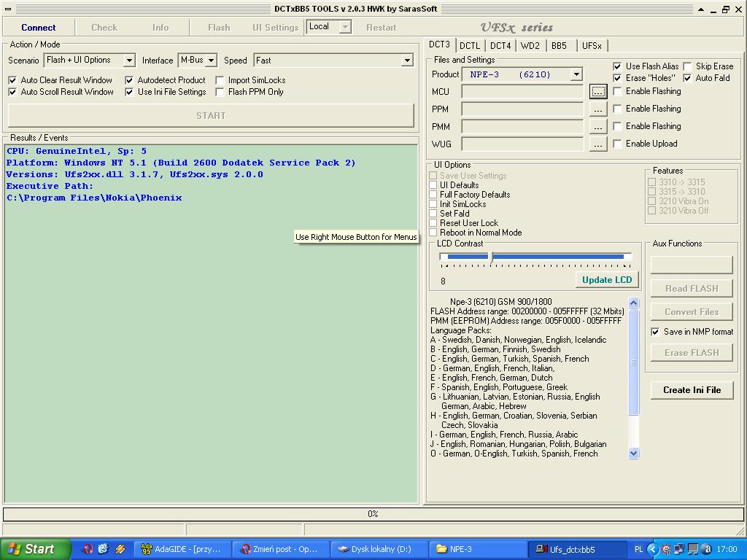Open the NPE-3 folder taskbar window
This screenshot has width=747, height=560.
click(477, 549)
